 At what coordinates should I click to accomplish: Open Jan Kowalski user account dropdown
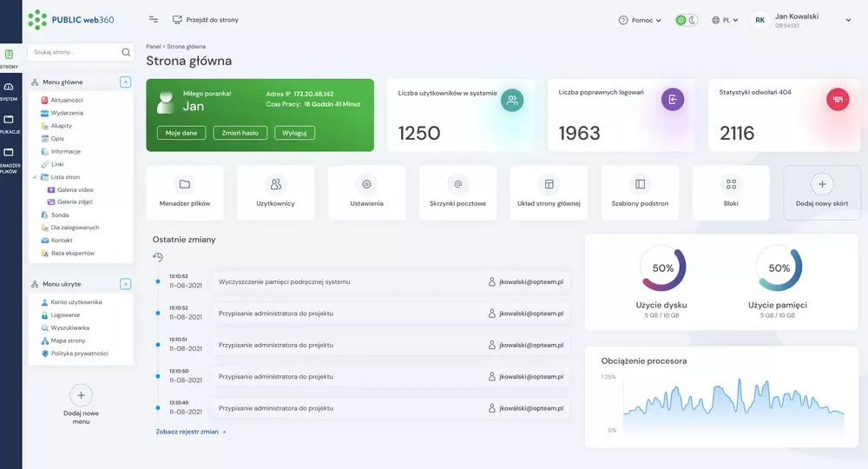pyautogui.click(x=803, y=20)
